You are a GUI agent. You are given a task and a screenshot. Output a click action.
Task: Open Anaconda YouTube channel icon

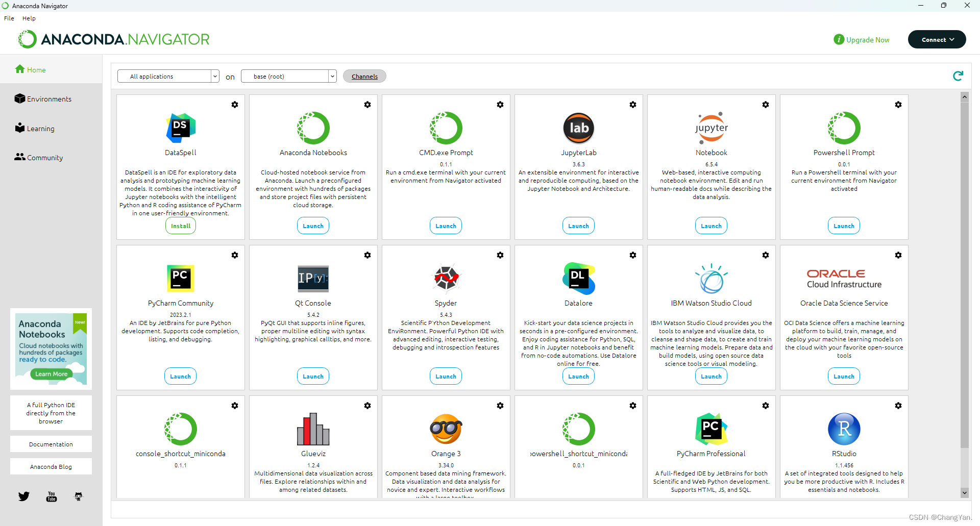[52, 496]
